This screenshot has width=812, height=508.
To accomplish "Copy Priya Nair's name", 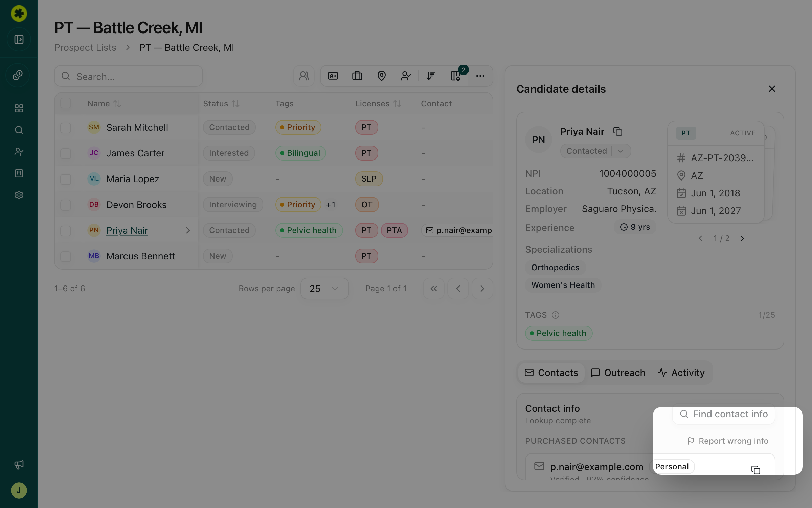I will (618, 131).
